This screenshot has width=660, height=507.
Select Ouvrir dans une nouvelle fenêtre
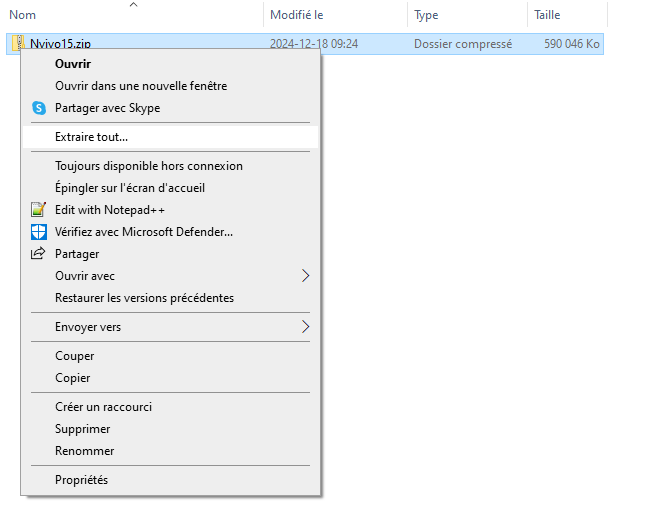141,86
